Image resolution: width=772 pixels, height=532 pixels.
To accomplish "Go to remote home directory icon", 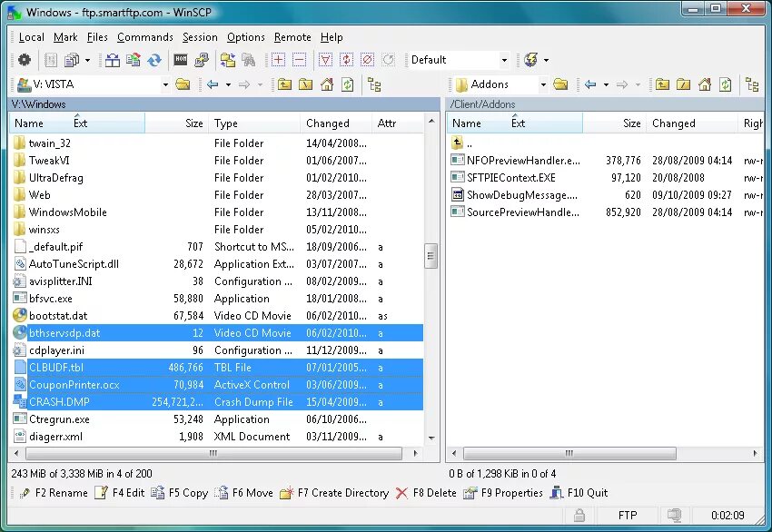I will point(705,84).
